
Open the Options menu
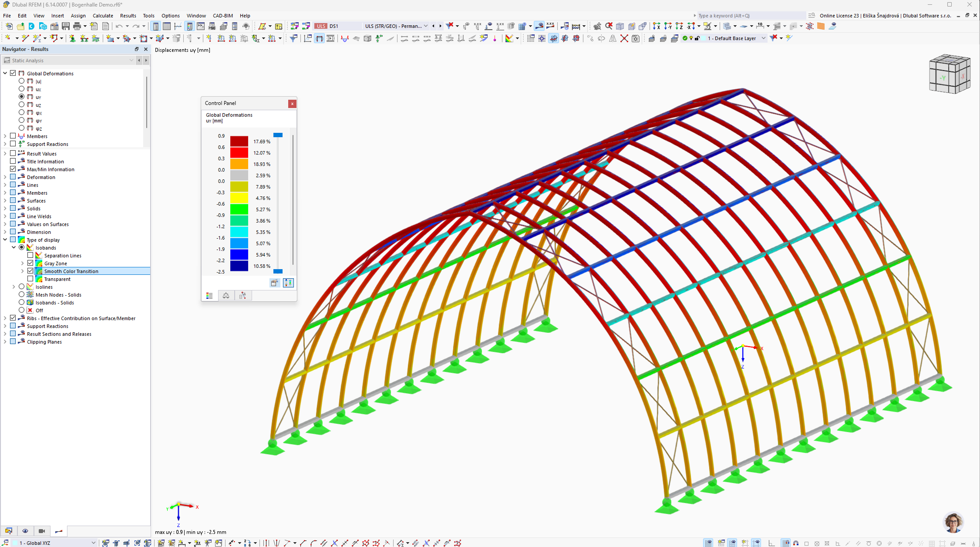[x=171, y=15]
